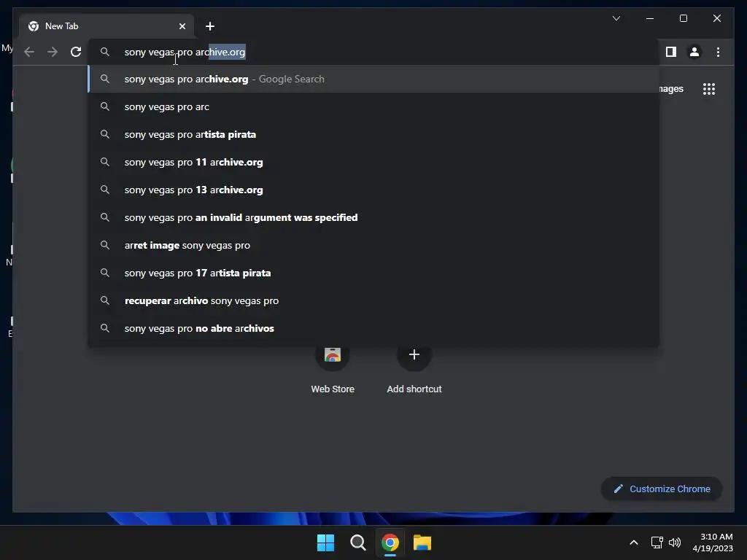Screen dimensions: 747x560
Task: Choose suggestion 'an invalid argument was specified'
Action: pyautogui.click(x=374, y=217)
